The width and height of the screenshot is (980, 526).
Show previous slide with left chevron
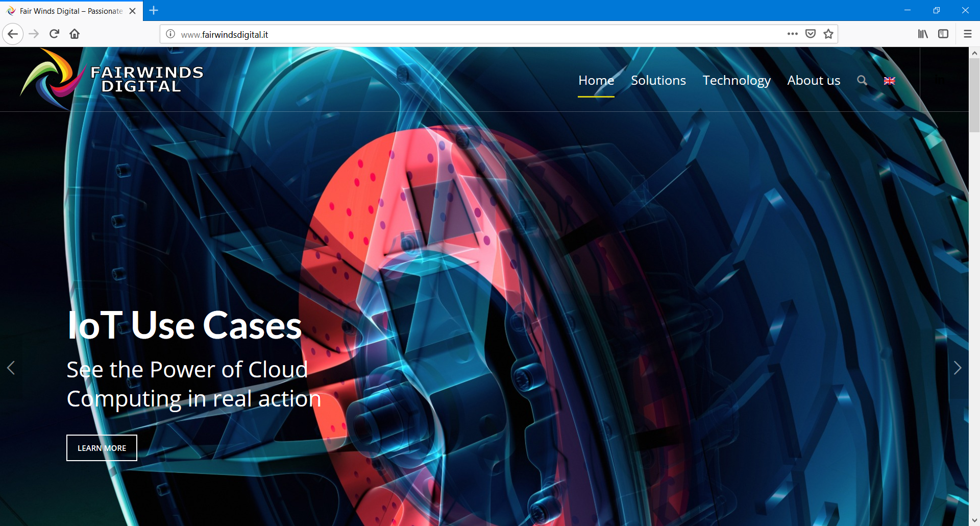point(11,368)
